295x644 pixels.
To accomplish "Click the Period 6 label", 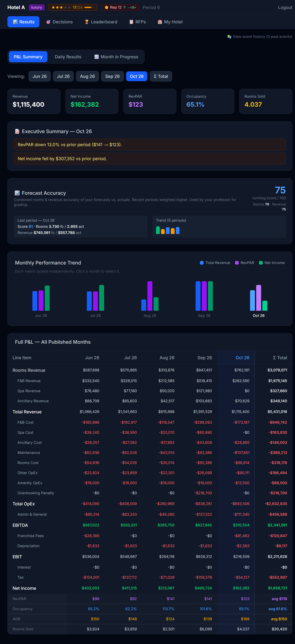I will 151,8.
